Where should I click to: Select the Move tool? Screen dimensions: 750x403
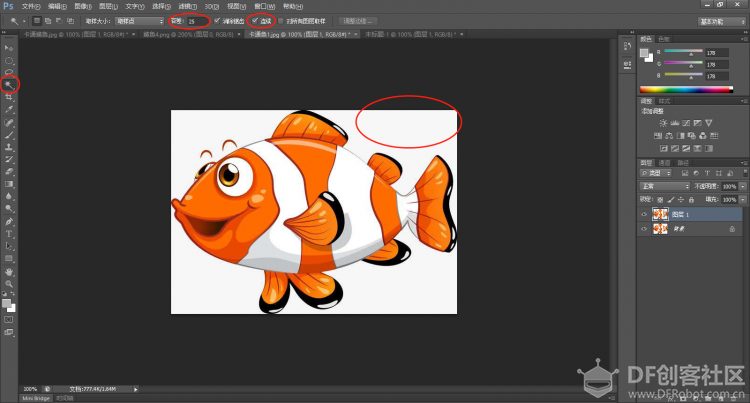coord(9,48)
